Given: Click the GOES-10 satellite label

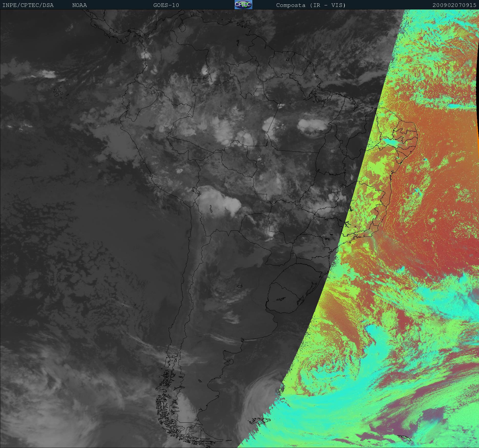Looking at the screenshot, I should pyautogui.click(x=166, y=5).
